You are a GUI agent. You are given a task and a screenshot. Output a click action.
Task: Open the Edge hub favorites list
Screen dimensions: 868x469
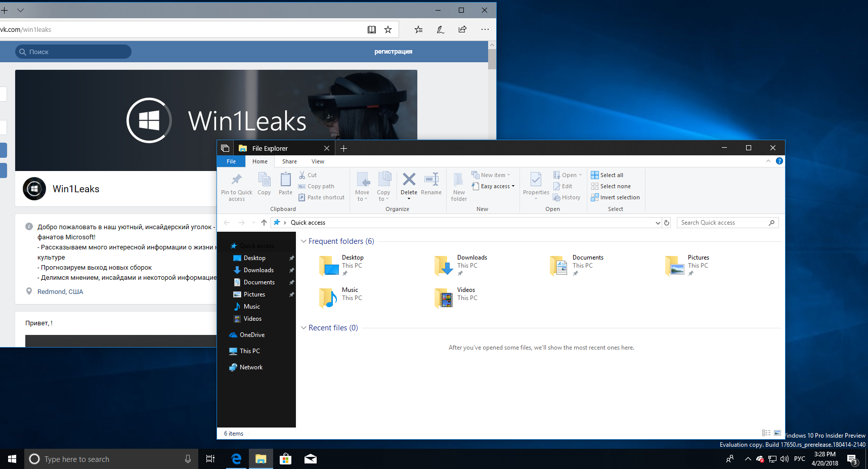(418, 29)
